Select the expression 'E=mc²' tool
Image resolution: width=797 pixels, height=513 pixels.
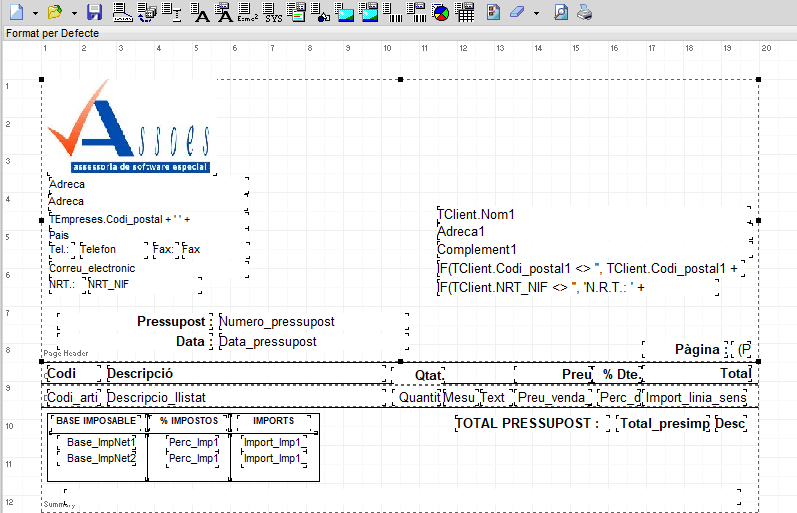point(248,12)
